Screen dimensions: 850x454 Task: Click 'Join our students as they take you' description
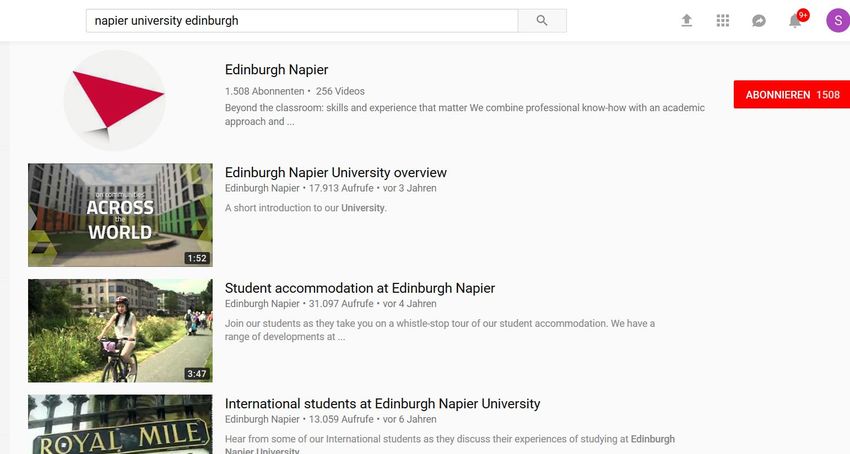[x=440, y=330]
